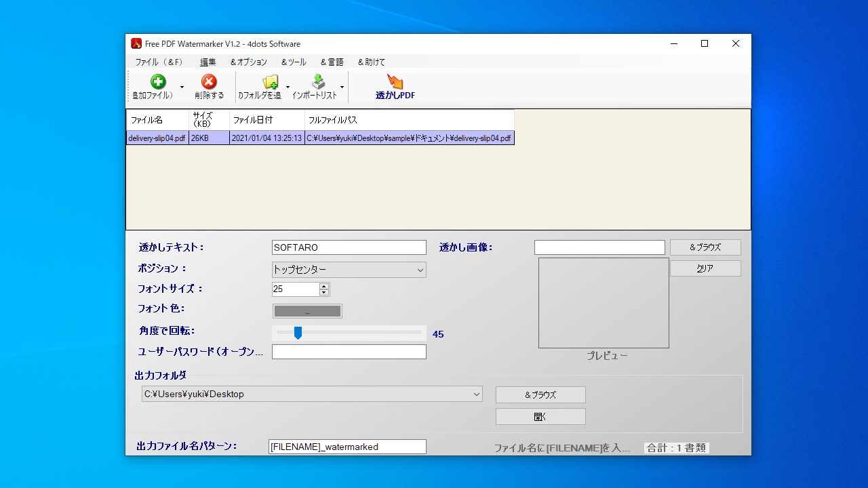Click the rotation angle slider handle
This screenshot has height=488, width=868.
pos(298,333)
